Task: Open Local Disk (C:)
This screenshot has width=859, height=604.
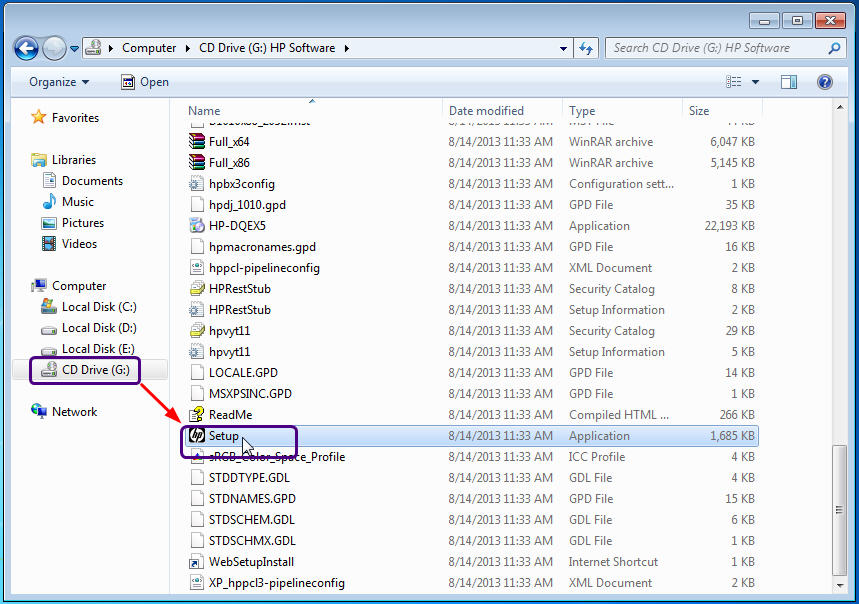Action: (x=89, y=307)
